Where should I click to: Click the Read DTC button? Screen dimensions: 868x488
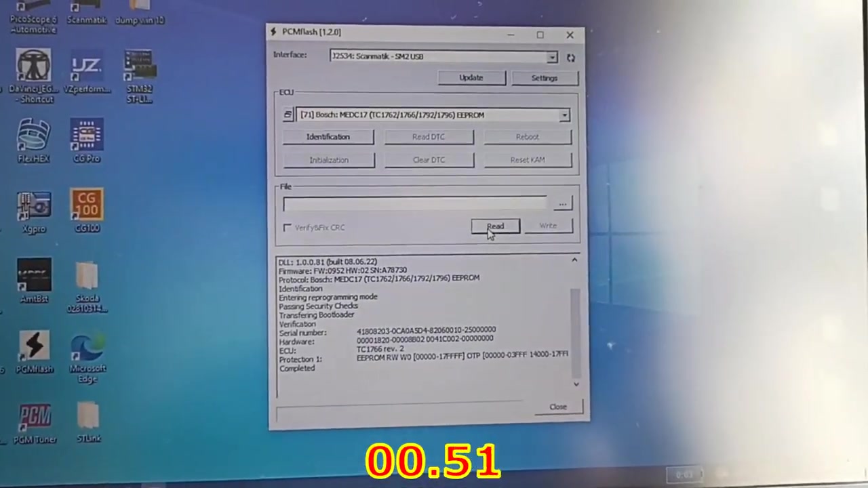429,137
